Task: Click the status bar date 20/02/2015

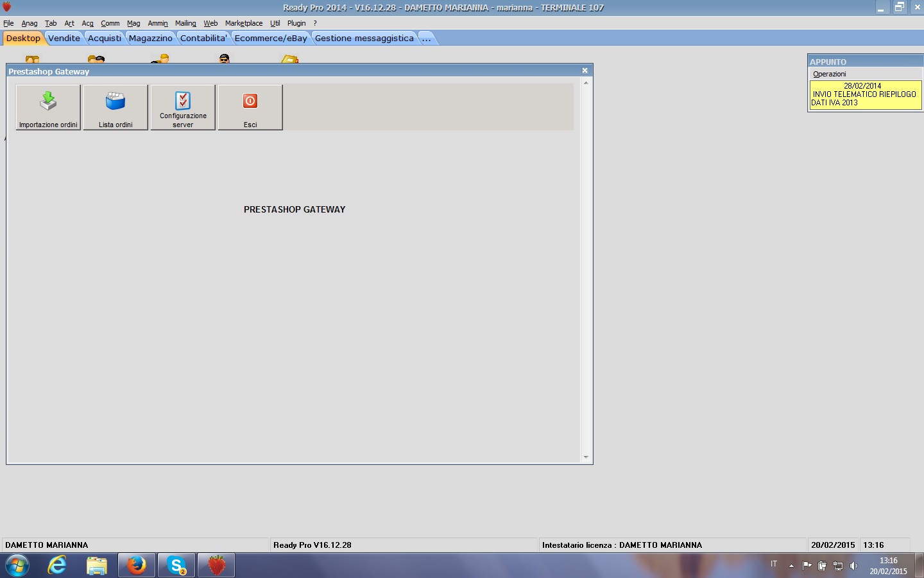Action: [833, 545]
